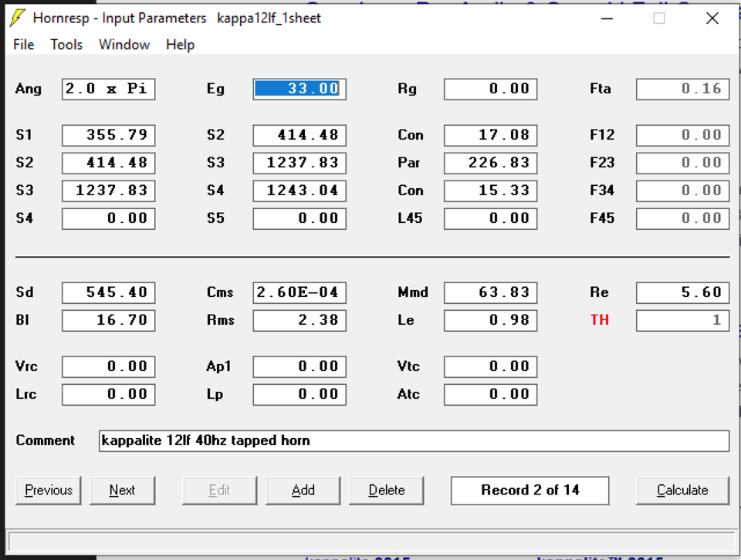Select the Re field 5.60
The image size is (741, 560).
683,293
